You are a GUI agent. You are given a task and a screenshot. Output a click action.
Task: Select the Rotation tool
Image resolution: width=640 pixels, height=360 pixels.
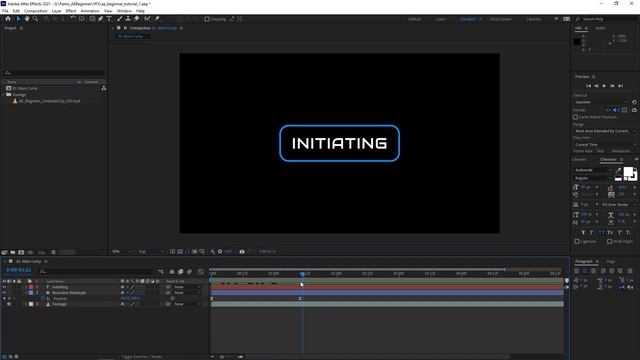[x=73, y=19]
